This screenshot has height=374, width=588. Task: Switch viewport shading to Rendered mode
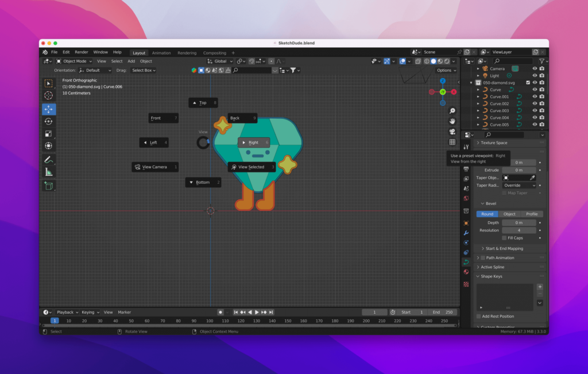click(x=447, y=61)
